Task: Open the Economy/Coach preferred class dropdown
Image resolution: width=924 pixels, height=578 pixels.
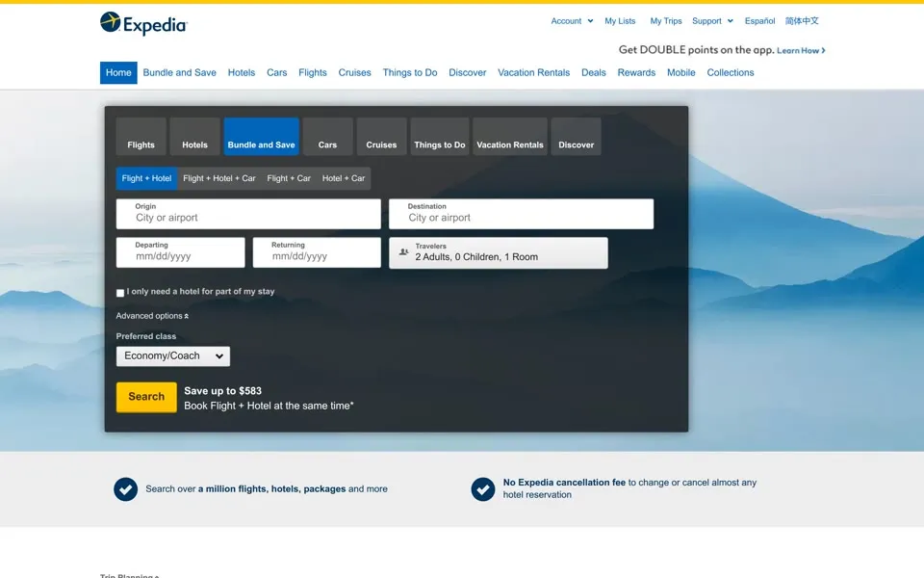Action: point(173,356)
